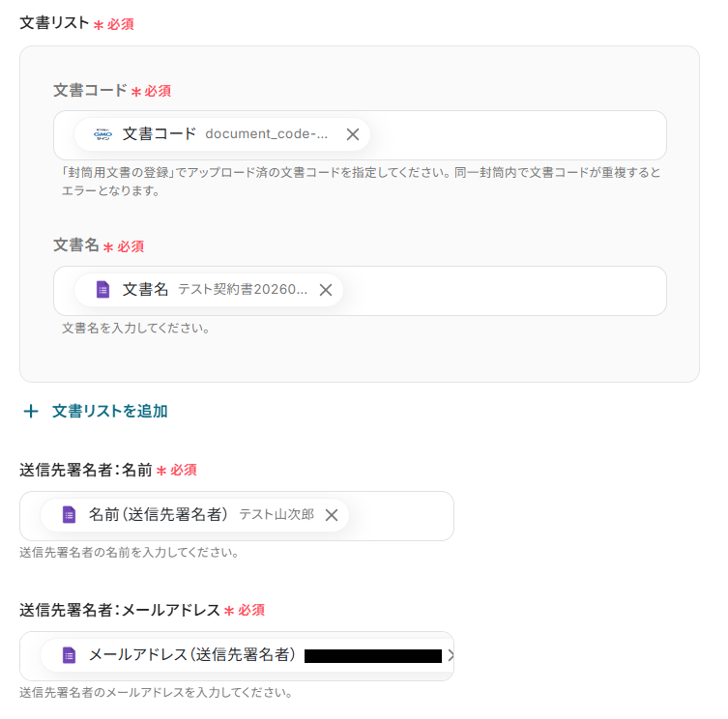Remove the 名前(送信先署名者) テスト山次郎 chip

[332, 515]
